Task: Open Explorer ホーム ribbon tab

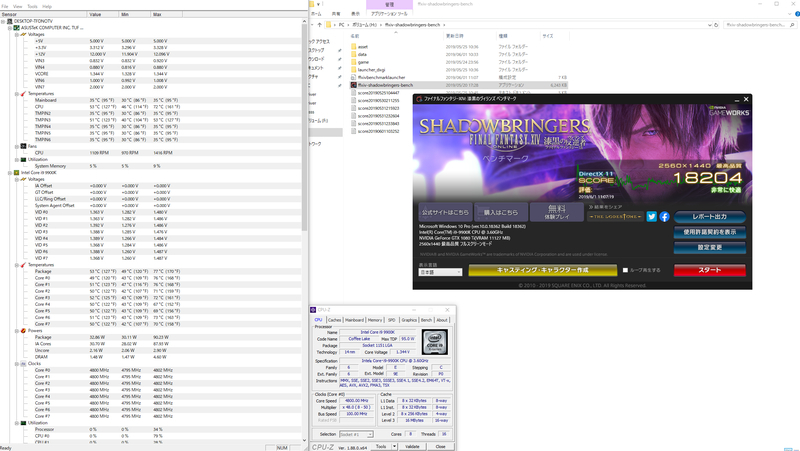Action: [x=316, y=14]
